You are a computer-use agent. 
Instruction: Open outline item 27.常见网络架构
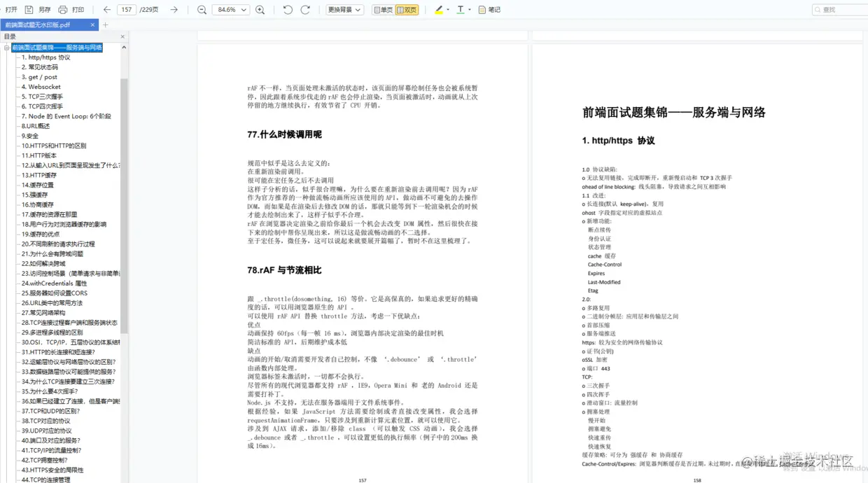click(x=43, y=312)
